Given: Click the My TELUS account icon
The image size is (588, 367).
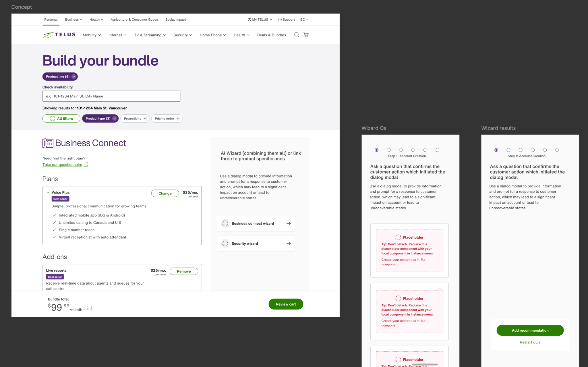Looking at the screenshot, I should (249, 20).
